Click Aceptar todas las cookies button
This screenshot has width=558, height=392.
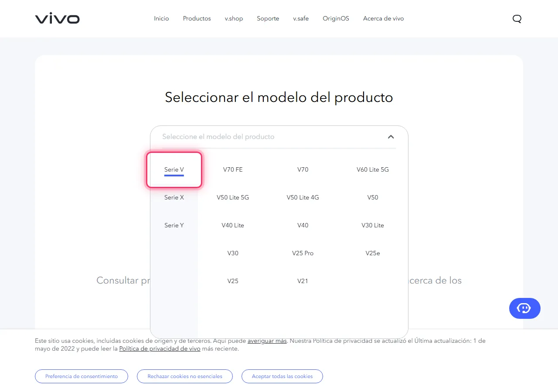[282, 376]
